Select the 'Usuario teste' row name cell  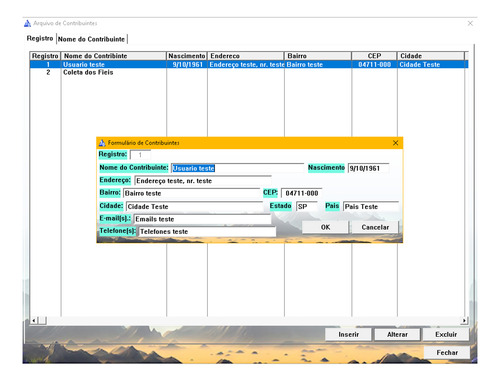point(114,64)
